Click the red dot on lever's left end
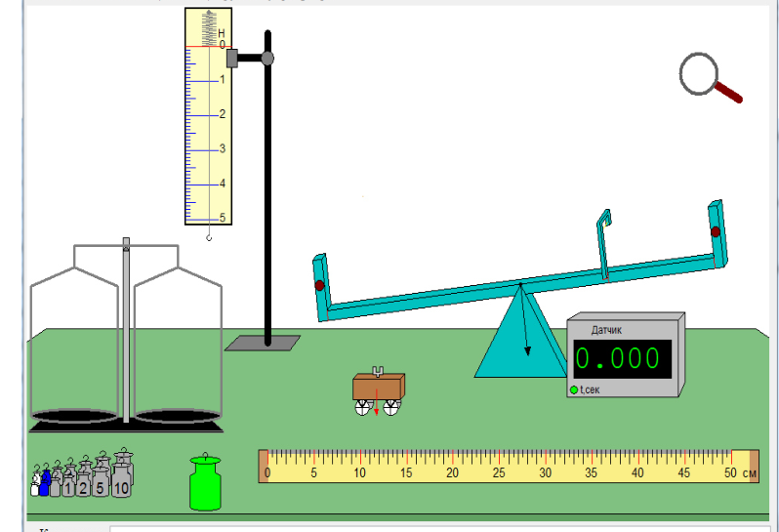Viewport: 779px width, 532px height. click(x=319, y=286)
